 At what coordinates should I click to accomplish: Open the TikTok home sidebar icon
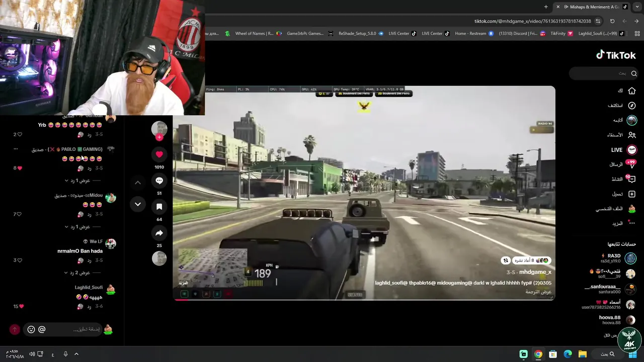[x=632, y=91]
